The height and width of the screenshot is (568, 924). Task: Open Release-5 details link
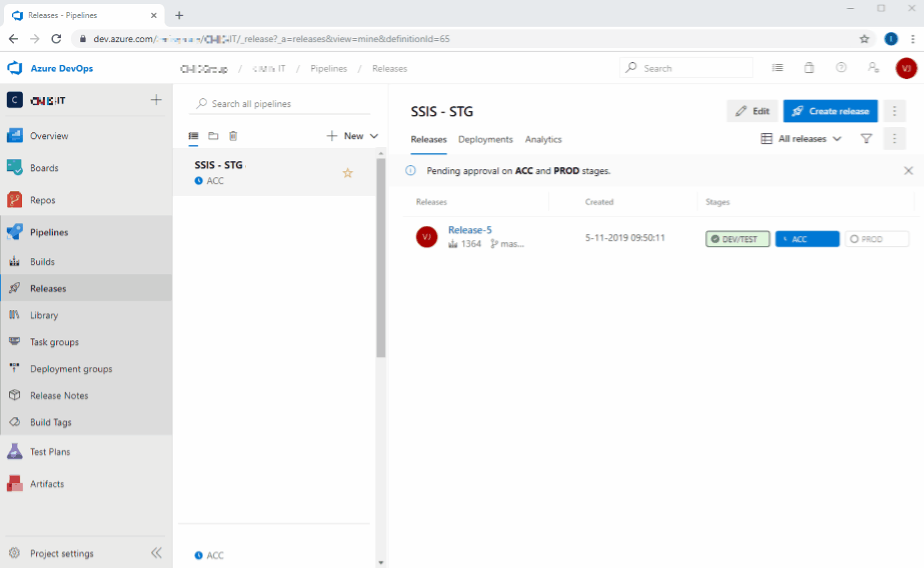[470, 229]
